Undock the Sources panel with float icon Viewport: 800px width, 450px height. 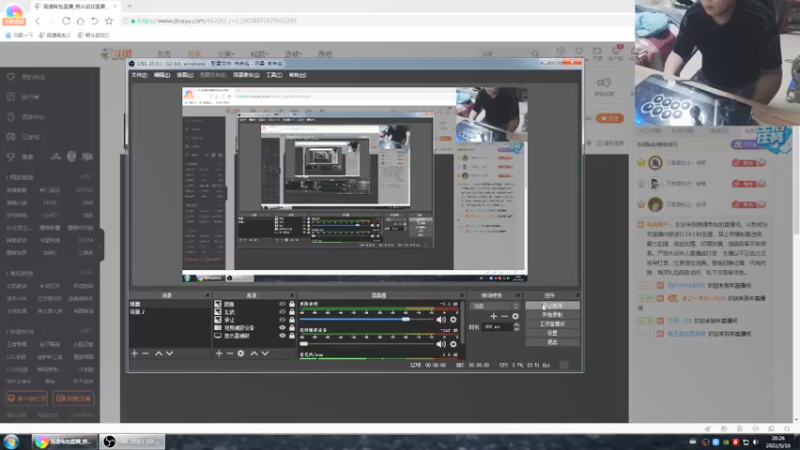(x=292, y=295)
